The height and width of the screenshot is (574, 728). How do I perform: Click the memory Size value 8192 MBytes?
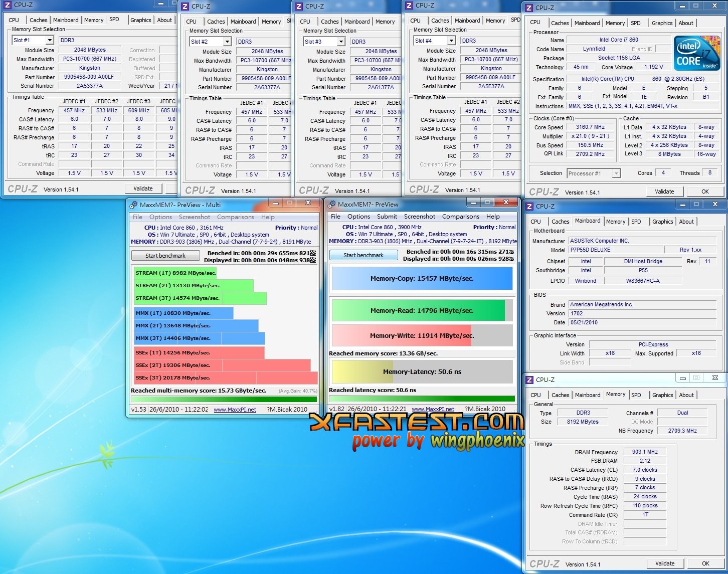coord(583,422)
